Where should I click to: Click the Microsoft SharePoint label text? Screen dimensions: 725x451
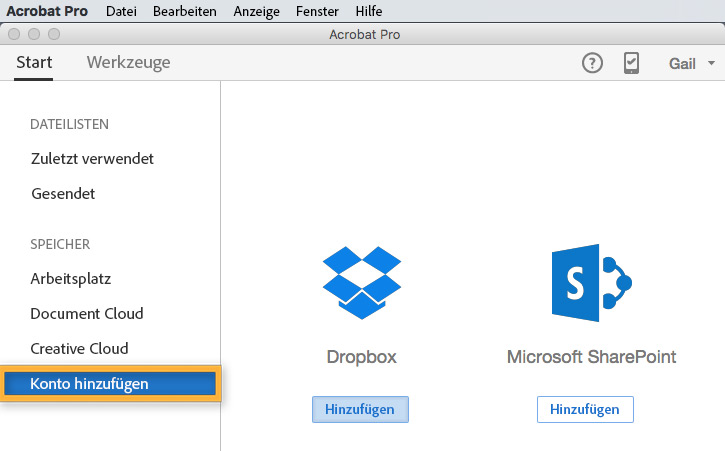(x=591, y=357)
